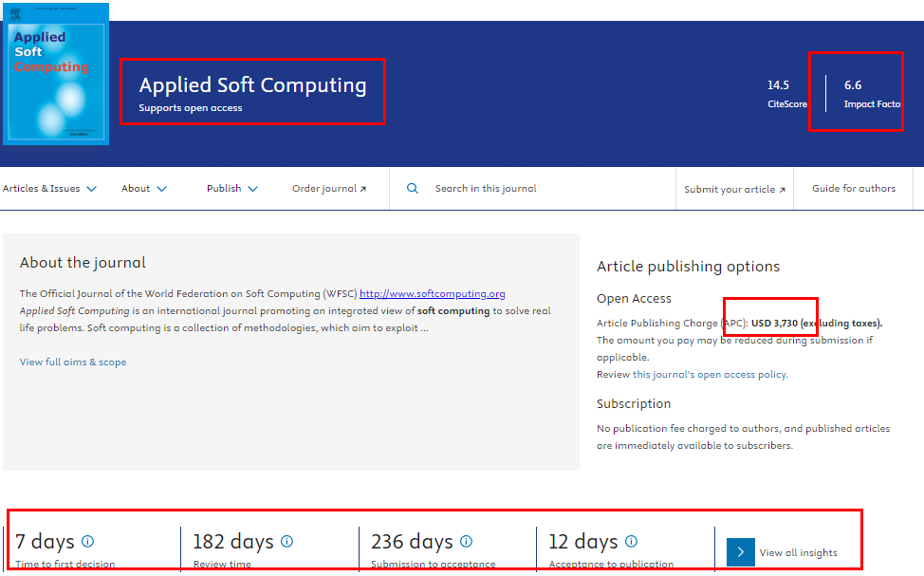Screen dimensions: 924x576
Task: Expand the Articles & Issues dropdown
Action: [x=49, y=189]
